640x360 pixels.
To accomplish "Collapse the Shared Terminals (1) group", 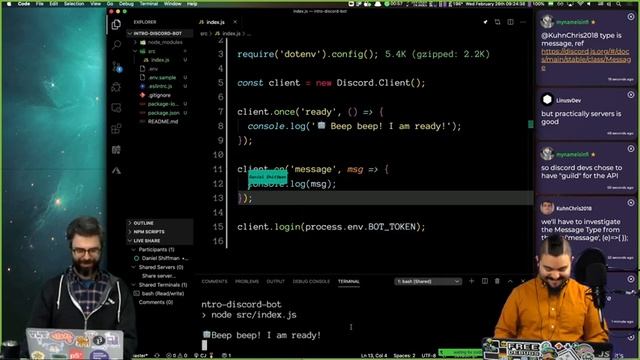I will pos(159,285).
